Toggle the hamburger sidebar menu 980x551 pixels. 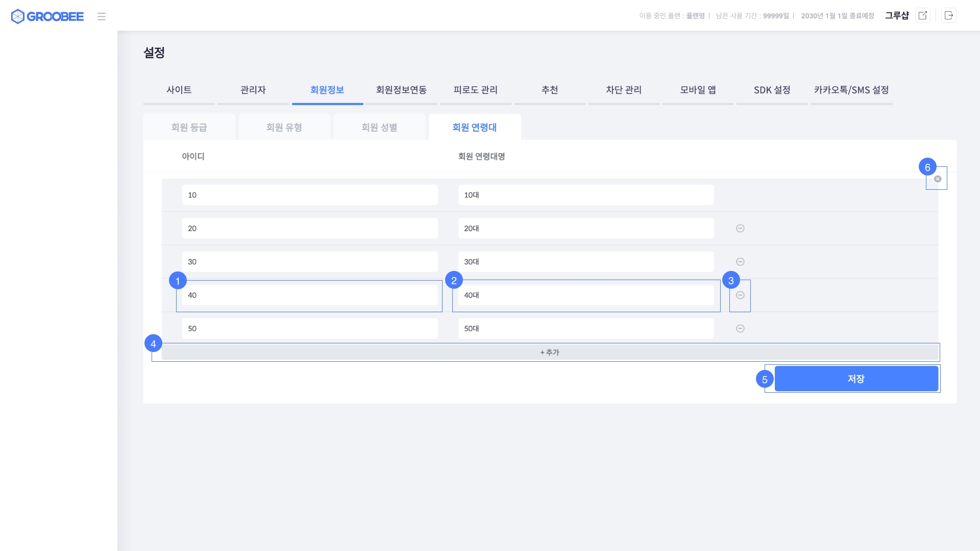tap(102, 16)
